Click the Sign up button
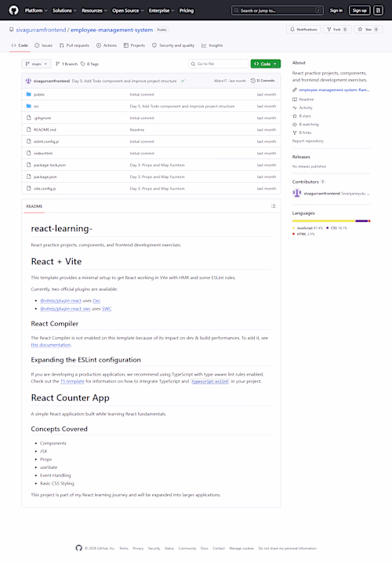 click(x=359, y=11)
